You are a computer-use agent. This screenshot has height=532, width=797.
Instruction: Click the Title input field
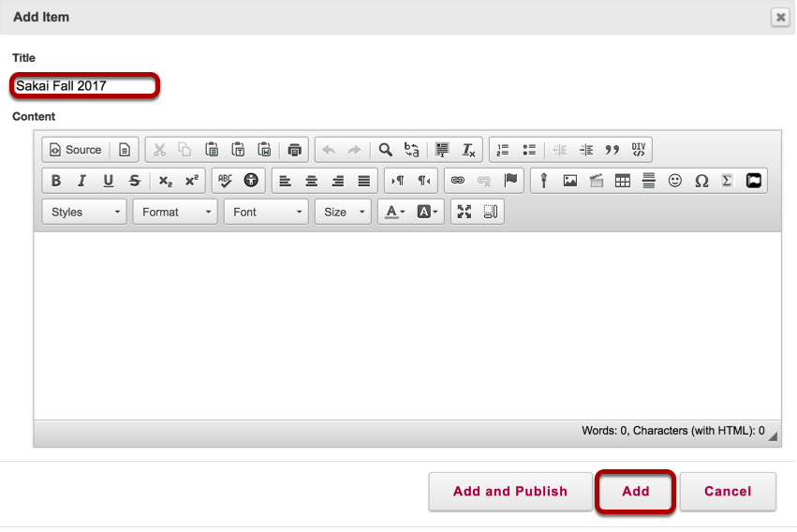85,86
